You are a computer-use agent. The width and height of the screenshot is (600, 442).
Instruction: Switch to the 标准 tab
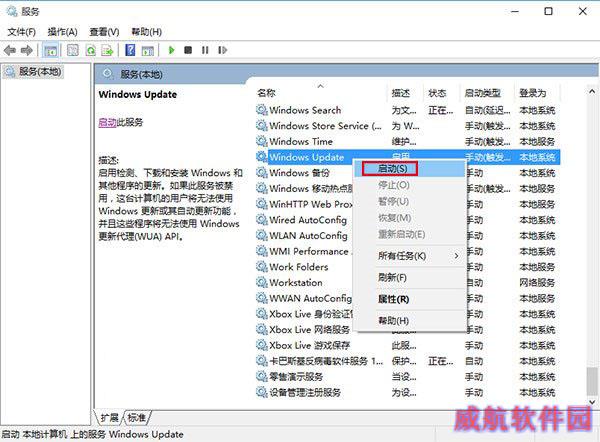coord(137,418)
